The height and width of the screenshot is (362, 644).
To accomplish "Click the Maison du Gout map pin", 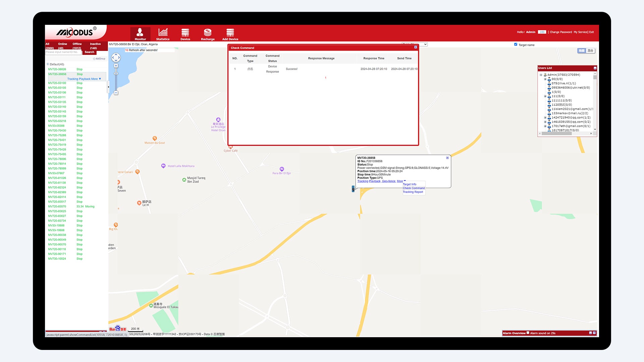I will tap(155, 138).
